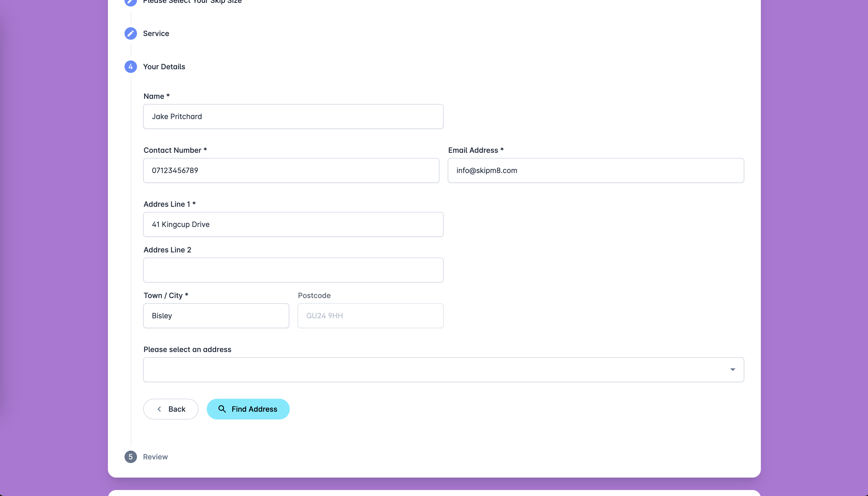The height and width of the screenshot is (496, 868).
Task: Focus the Email Address field
Action: [x=596, y=170]
